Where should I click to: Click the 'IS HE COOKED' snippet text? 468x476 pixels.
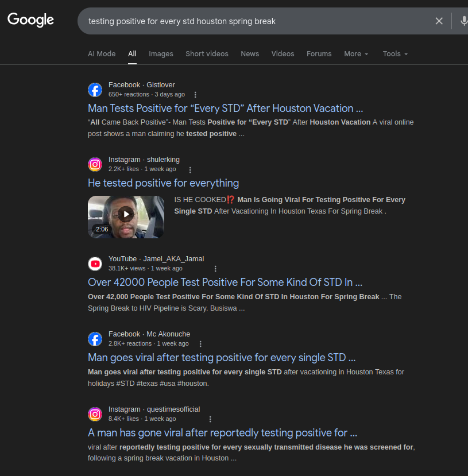[x=290, y=206]
